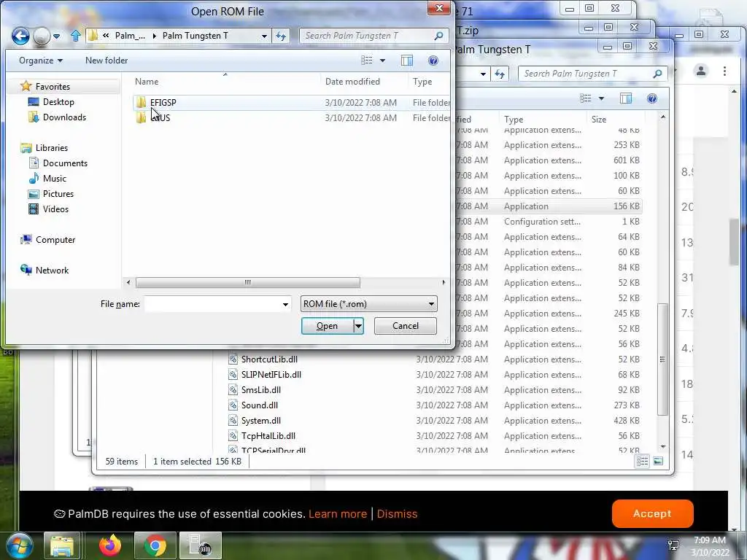Open Chrome profile avatar icon
The image size is (747, 560).
[x=701, y=71]
